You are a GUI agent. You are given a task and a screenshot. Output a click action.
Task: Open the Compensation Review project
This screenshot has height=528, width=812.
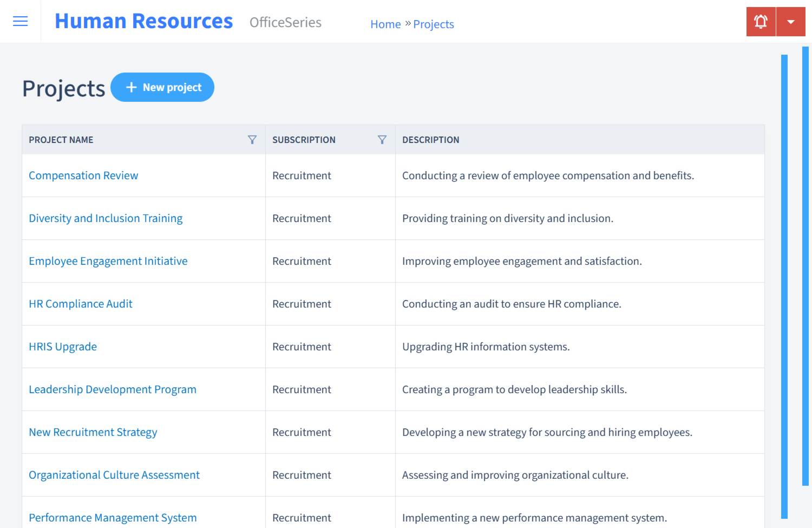[83, 175]
